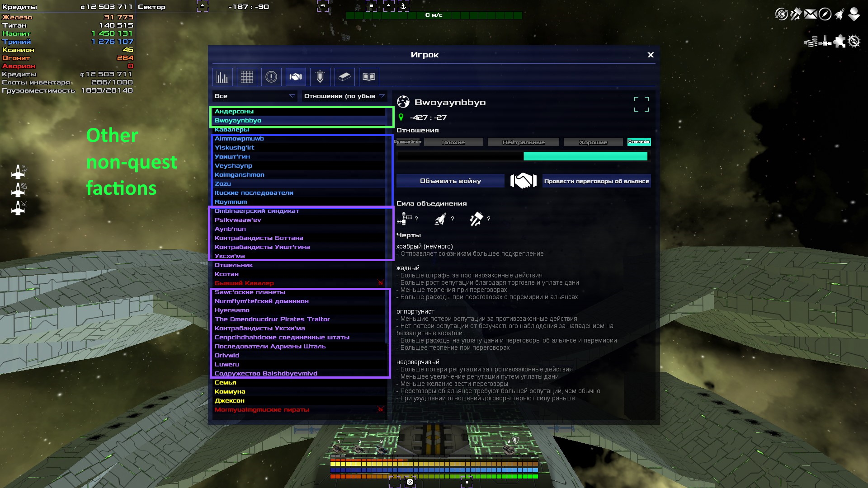
Task: Open the inventory grid tab icon
Action: [x=247, y=77]
